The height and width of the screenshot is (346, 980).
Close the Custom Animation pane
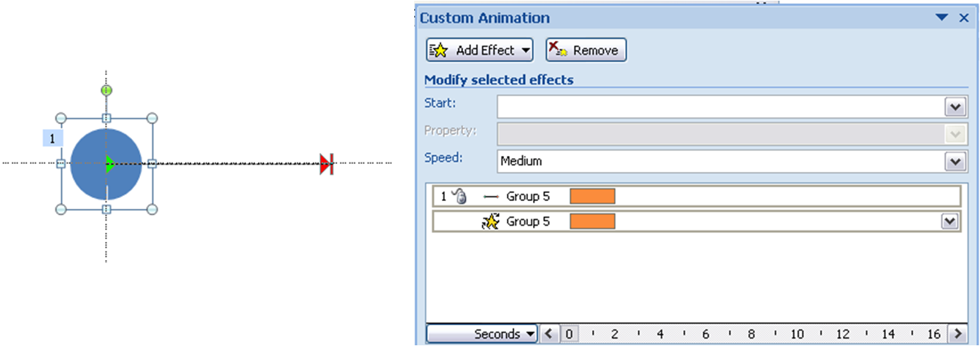963,17
